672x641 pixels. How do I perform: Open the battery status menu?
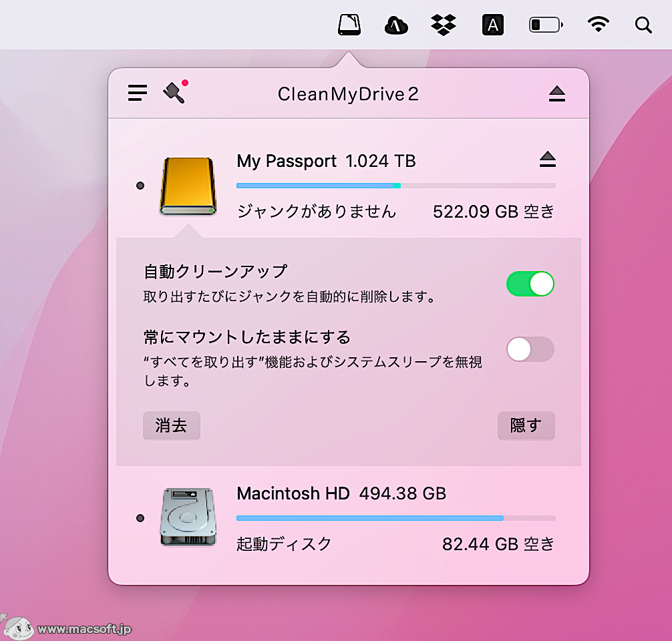coord(546,25)
